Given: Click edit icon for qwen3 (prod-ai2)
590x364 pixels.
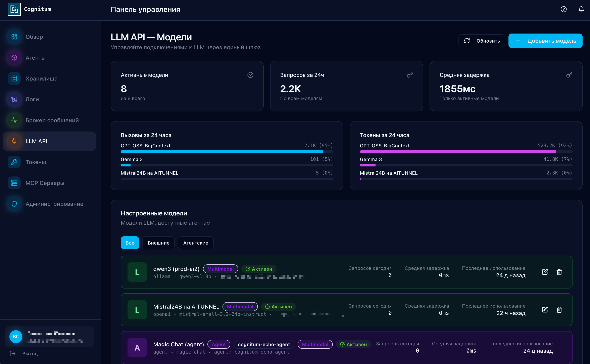Looking at the screenshot, I should tap(545, 272).
